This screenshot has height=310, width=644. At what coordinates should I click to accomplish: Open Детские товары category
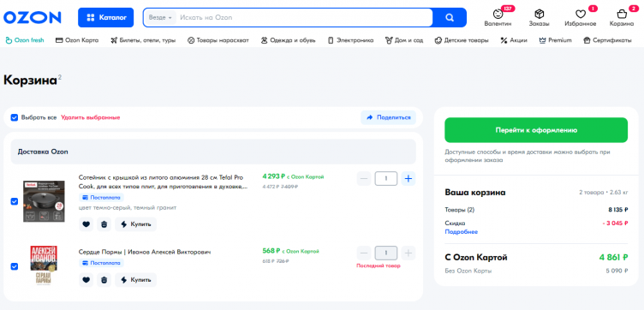tap(462, 40)
